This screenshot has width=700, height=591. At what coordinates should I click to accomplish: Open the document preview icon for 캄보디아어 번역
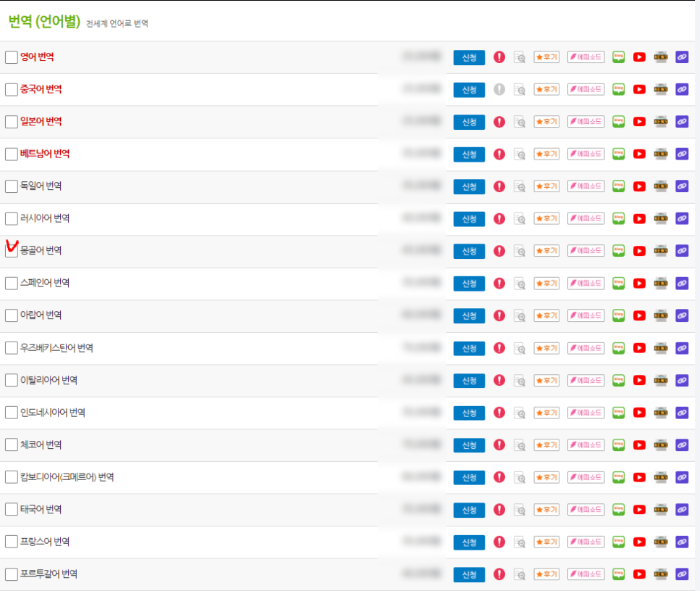click(x=520, y=478)
